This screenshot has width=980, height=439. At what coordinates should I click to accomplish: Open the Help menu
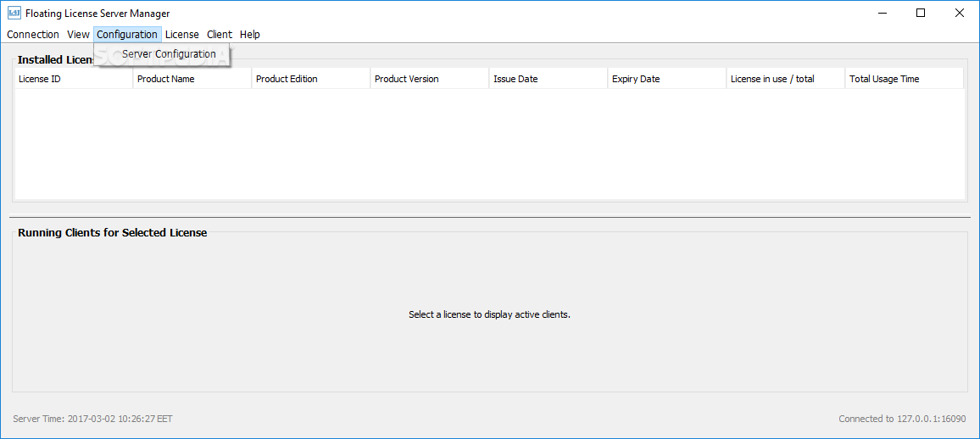[250, 35]
